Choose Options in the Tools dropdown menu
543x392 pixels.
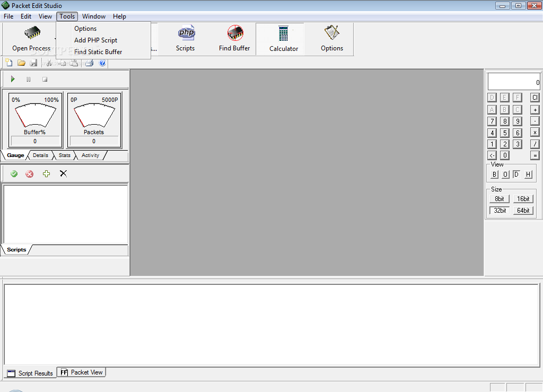point(103,29)
